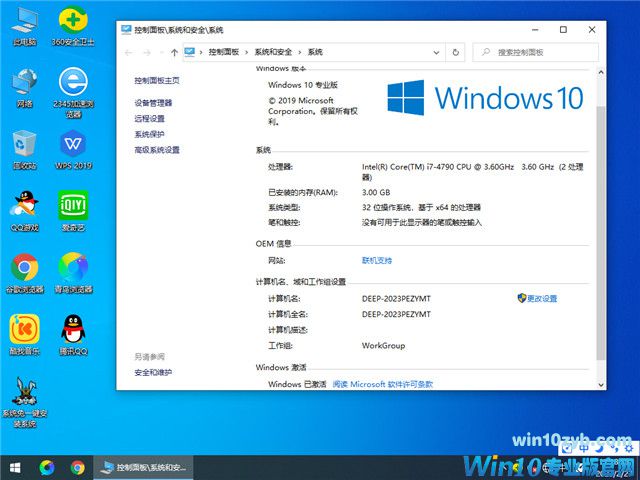Open recent locations dropdown next to forward arrow

click(x=160, y=52)
